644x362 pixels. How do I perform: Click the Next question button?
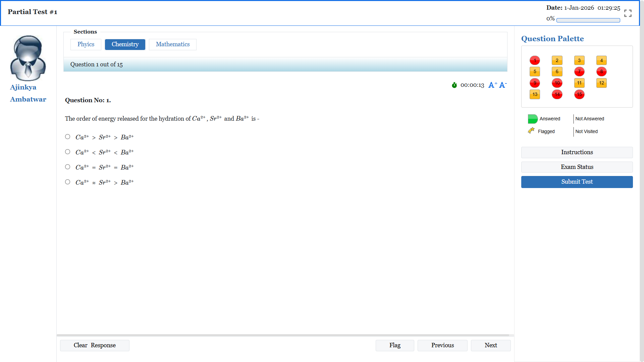coord(491,346)
